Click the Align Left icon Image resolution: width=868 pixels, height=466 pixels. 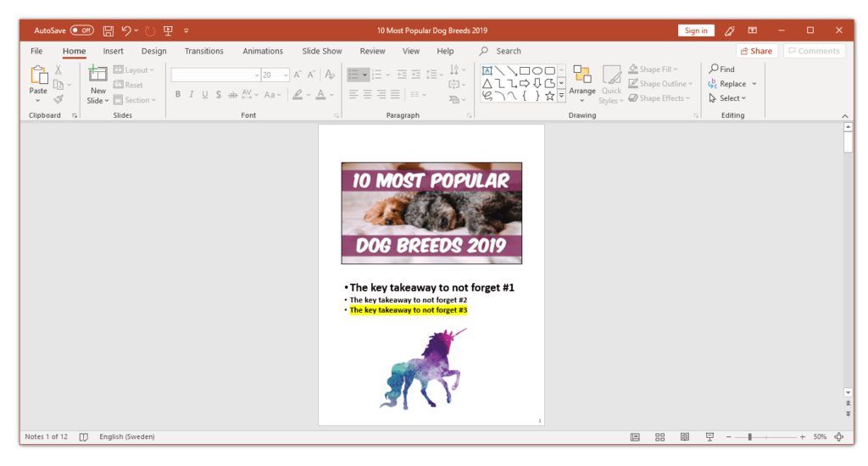point(353,95)
